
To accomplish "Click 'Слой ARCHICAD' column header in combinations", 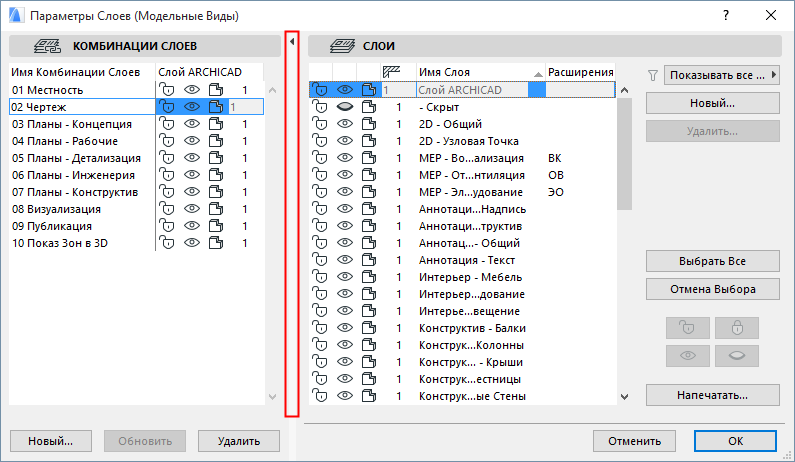I will [209, 72].
